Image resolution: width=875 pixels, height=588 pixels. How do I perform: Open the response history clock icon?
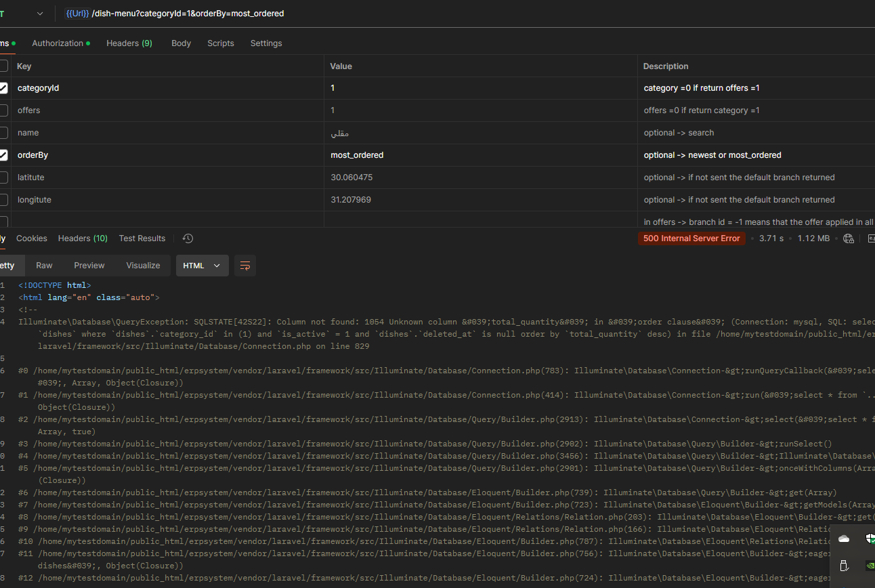188,238
